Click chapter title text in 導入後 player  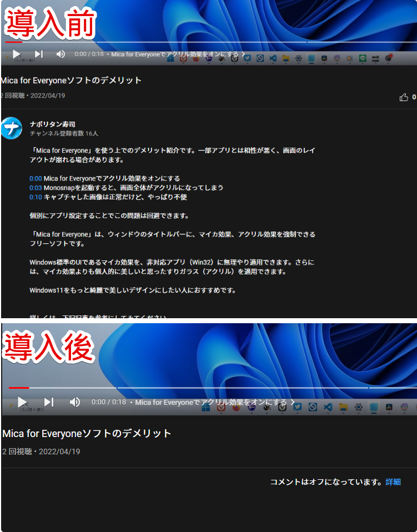click(210, 403)
